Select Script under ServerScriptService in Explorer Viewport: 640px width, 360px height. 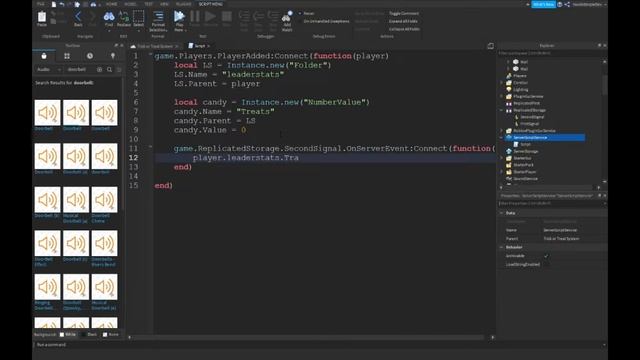(525, 144)
